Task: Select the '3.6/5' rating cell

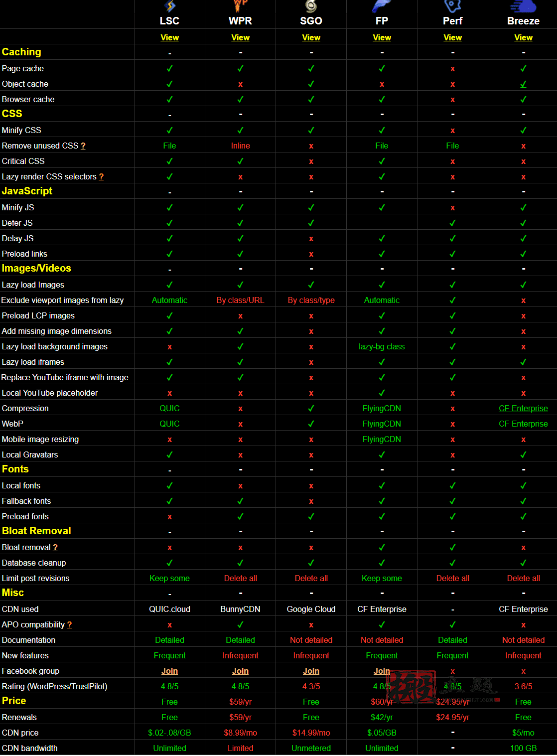Action: click(524, 686)
